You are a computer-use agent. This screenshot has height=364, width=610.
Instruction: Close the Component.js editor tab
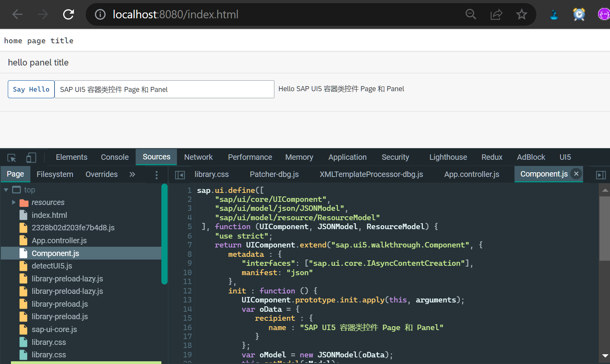click(x=576, y=174)
